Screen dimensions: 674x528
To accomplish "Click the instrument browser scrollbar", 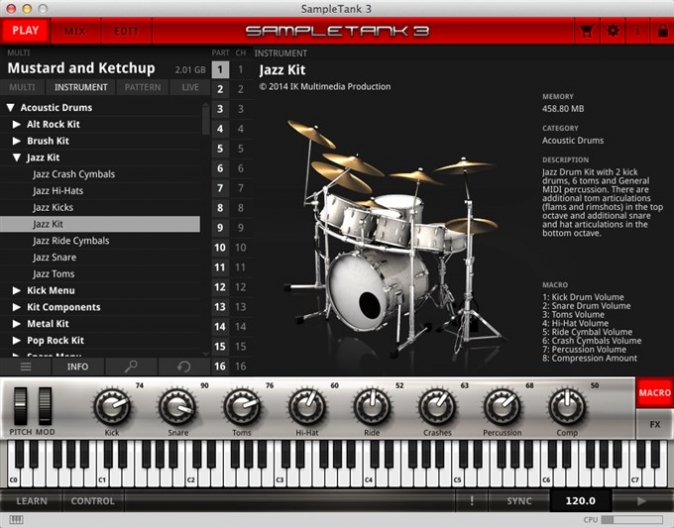I will click(205, 120).
